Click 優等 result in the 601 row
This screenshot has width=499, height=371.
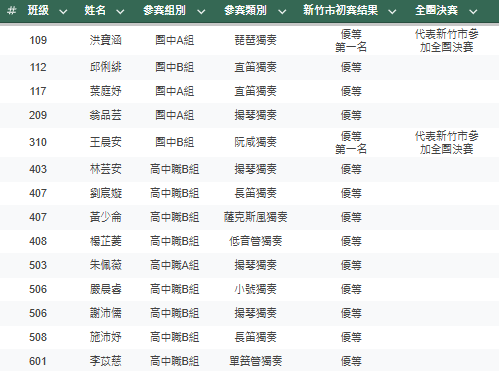pos(351,361)
